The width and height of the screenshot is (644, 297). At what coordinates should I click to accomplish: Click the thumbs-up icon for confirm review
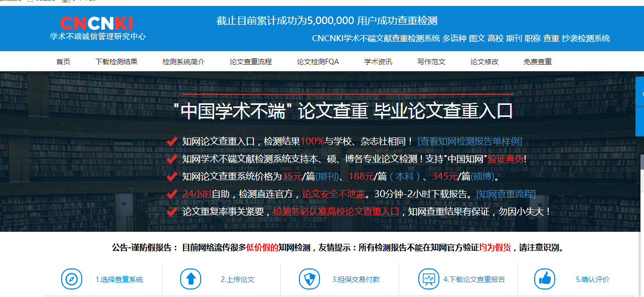pos(544,279)
